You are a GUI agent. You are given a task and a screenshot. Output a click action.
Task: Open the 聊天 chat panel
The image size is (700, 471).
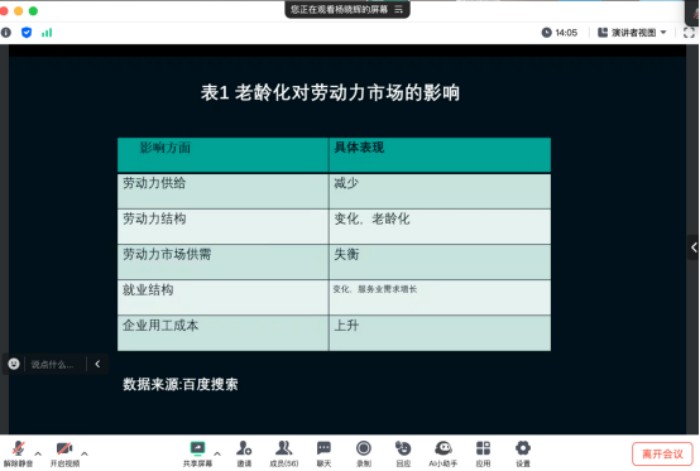[324, 451]
